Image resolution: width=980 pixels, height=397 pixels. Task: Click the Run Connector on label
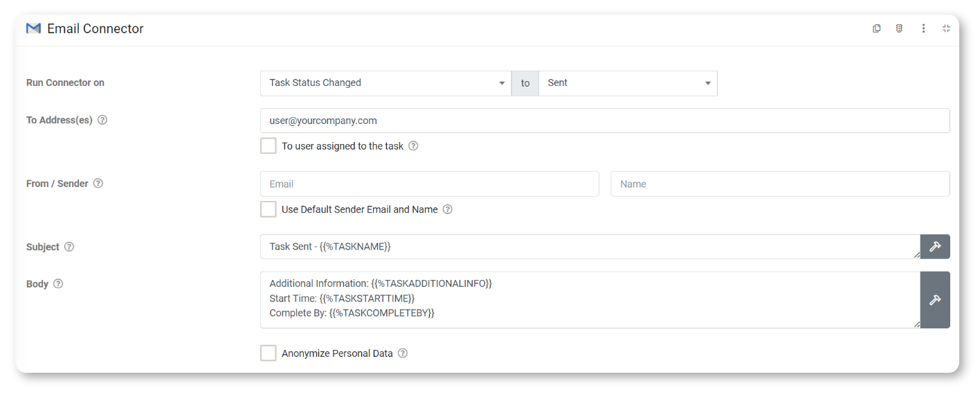pos(65,82)
